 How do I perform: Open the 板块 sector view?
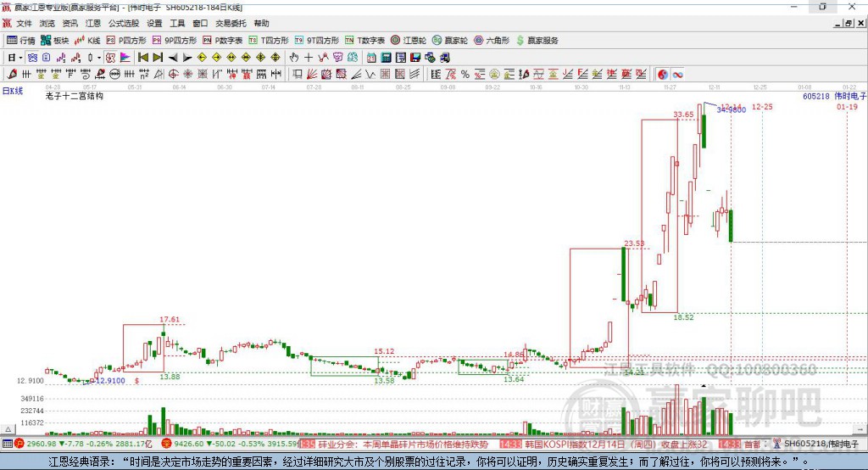point(54,41)
